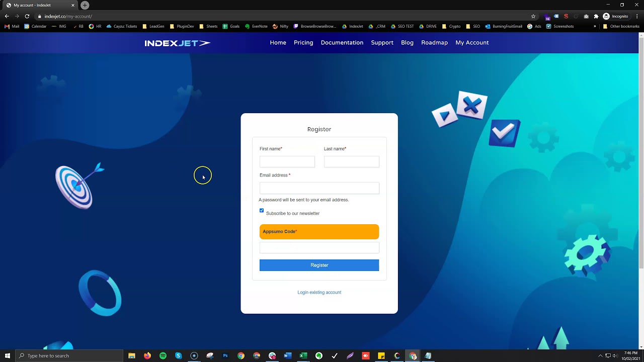Go back in the browser
This screenshot has width=644, height=362.
click(7, 16)
